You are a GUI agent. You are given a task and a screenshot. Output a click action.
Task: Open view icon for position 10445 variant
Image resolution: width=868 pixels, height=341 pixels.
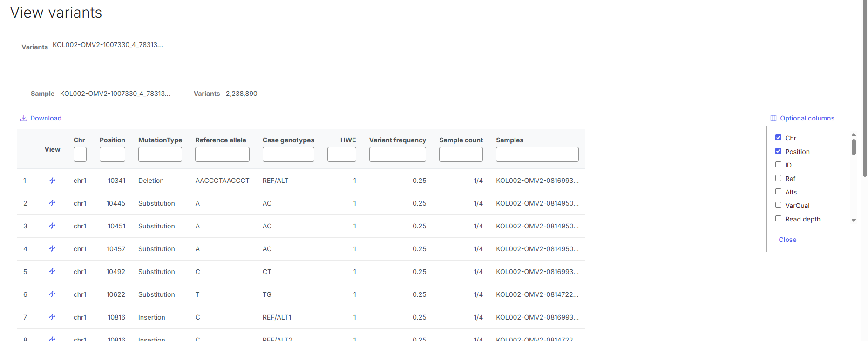coord(52,203)
